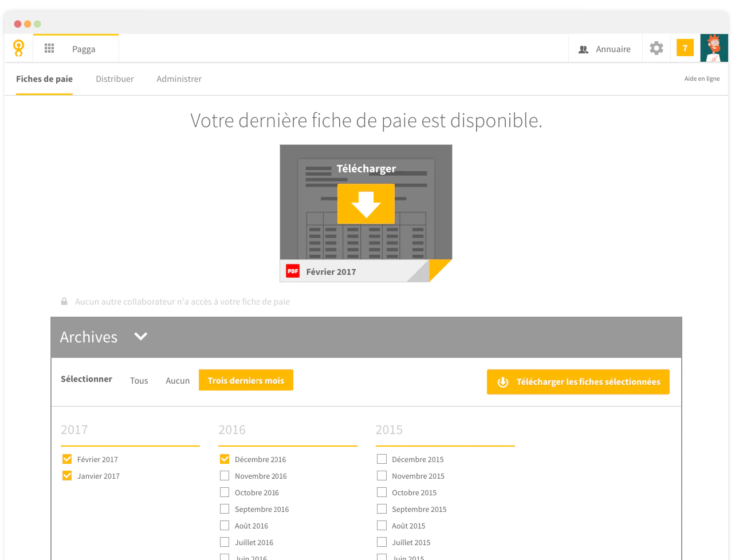Check the Juillet 2016 checkbox
The width and height of the screenshot is (731, 560).
click(x=225, y=542)
